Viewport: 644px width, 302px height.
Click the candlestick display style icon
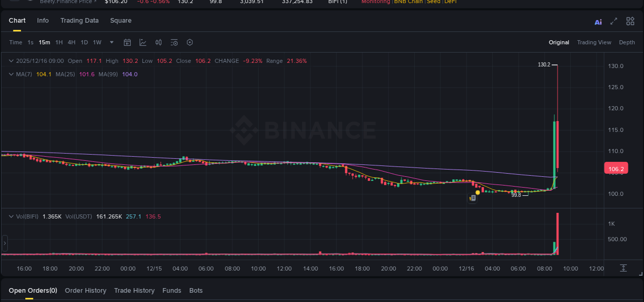tap(158, 42)
